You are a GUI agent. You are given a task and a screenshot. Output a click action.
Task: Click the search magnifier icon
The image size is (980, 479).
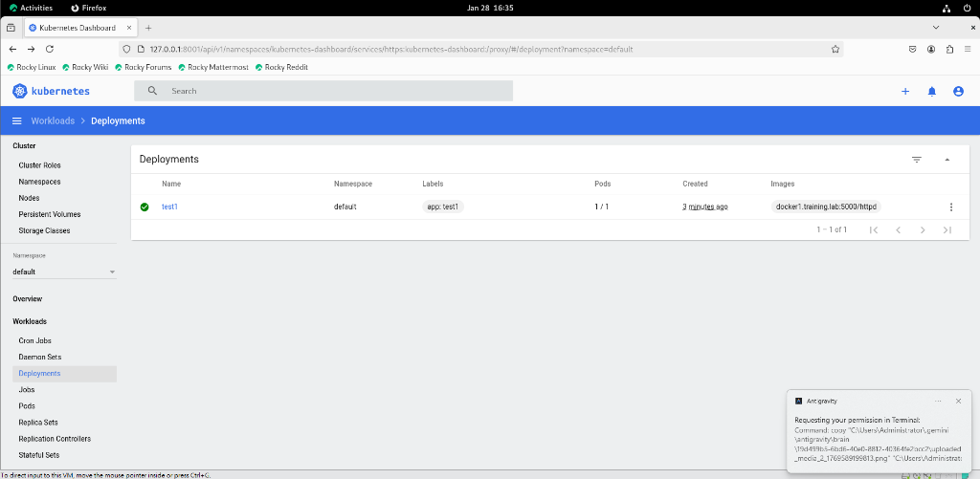[x=152, y=91]
